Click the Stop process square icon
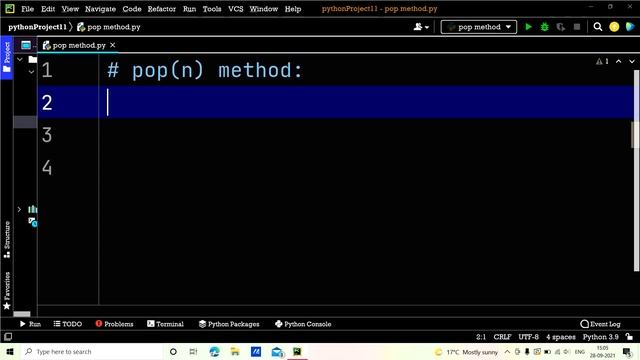Image resolution: width=640 pixels, height=360 pixels. click(x=577, y=27)
